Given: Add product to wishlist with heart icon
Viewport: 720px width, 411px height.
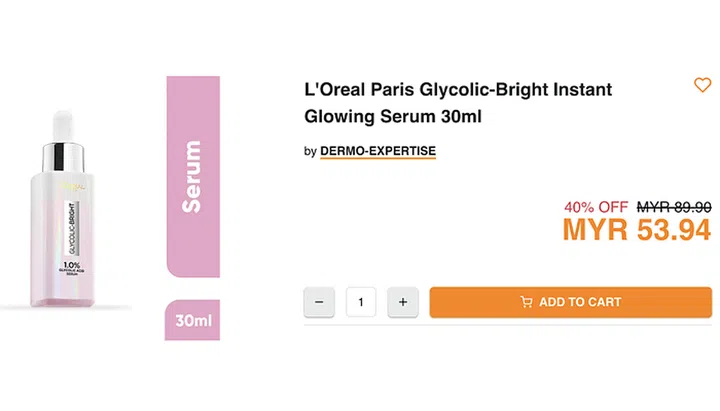Looking at the screenshot, I should [702, 85].
